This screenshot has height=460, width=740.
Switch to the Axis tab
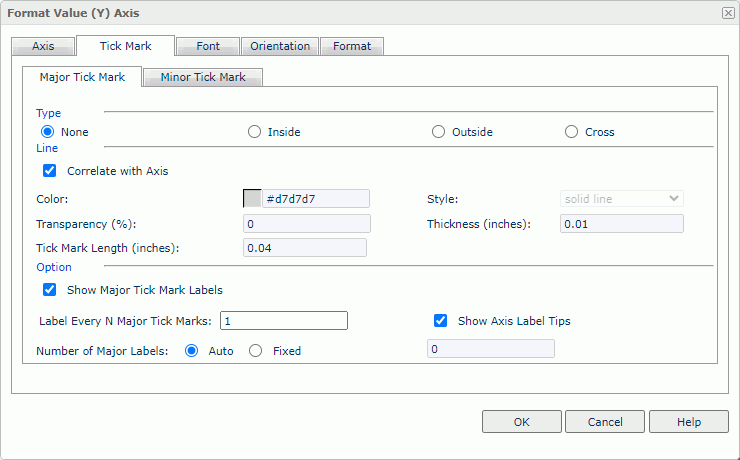coord(43,46)
